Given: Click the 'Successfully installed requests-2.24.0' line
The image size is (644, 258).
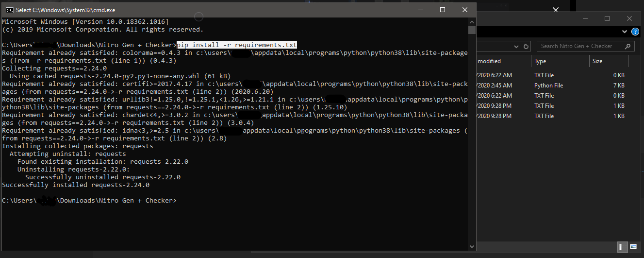Looking at the screenshot, I should pos(76,185).
